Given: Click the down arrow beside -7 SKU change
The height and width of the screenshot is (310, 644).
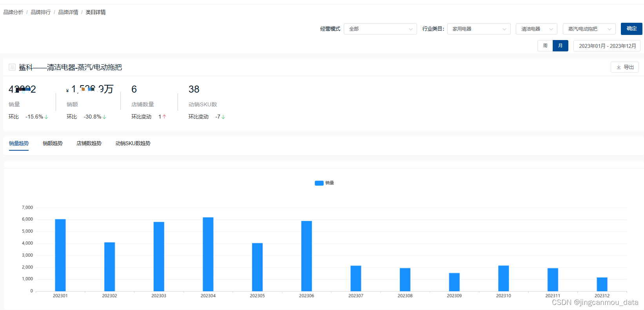Looking at the screenshot, I should click(x=223, y=117).
